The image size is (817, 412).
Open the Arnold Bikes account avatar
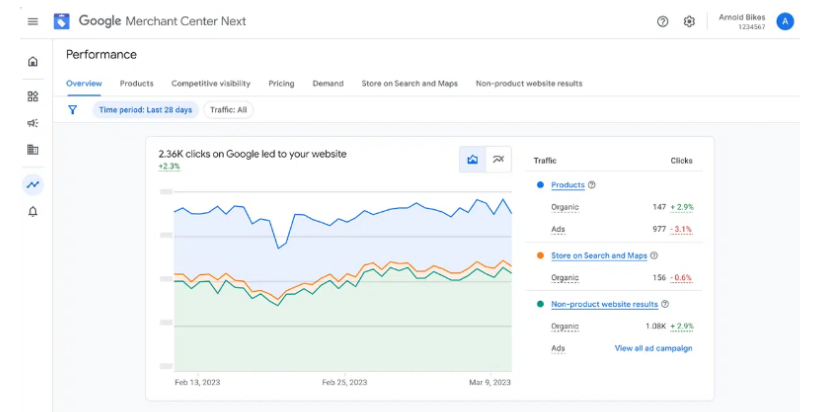tap(785, 21)
